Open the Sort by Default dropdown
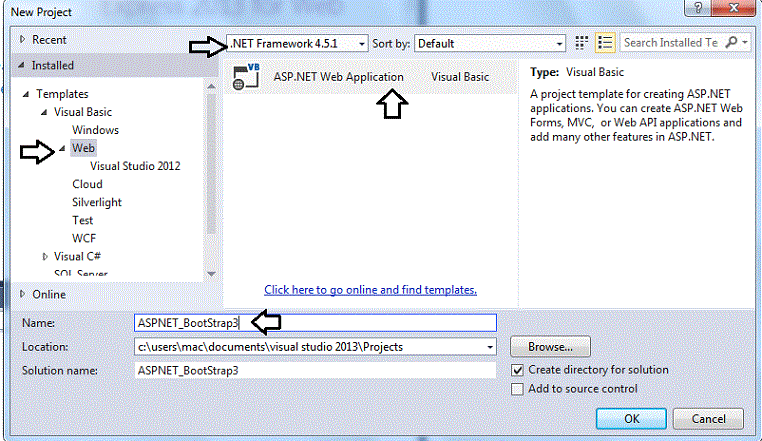This screenshot has height=441, width=762. (490, 43)
